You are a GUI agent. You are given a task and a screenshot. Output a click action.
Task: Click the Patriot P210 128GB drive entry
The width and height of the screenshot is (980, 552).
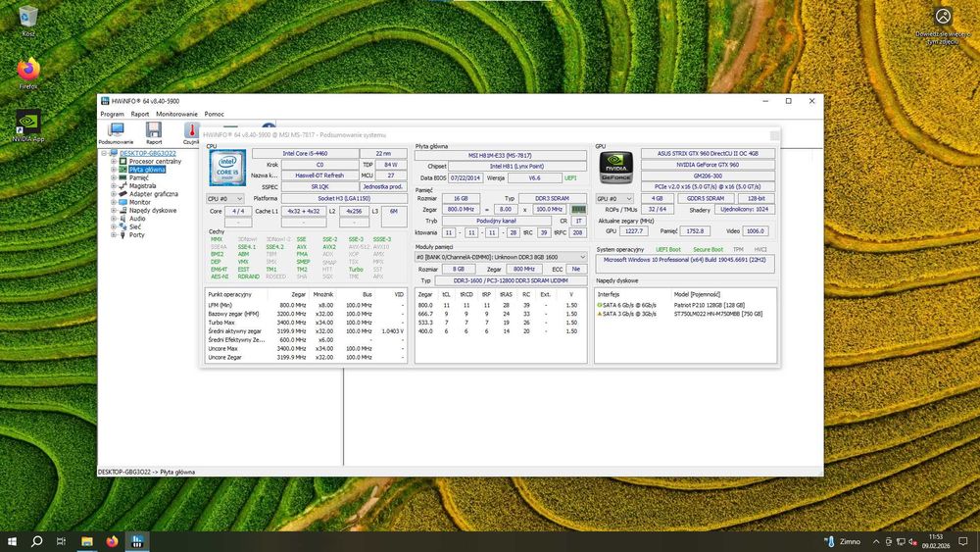pos(685,305)
